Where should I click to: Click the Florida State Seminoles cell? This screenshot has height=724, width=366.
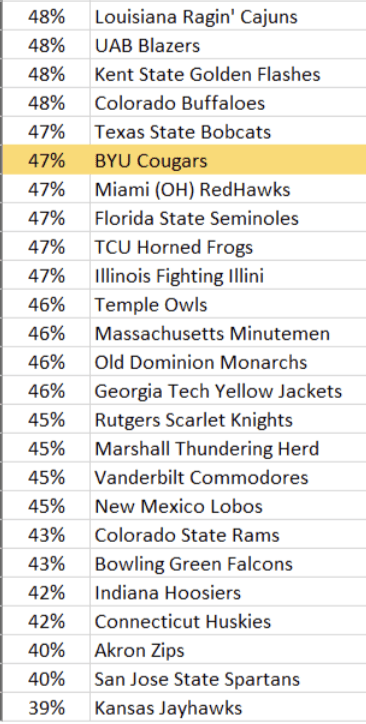228,218
